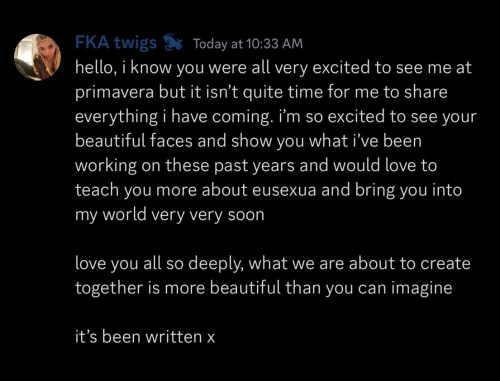Click the word eusexua in the message
Screen dimensions: 500x381
point(284,190)
